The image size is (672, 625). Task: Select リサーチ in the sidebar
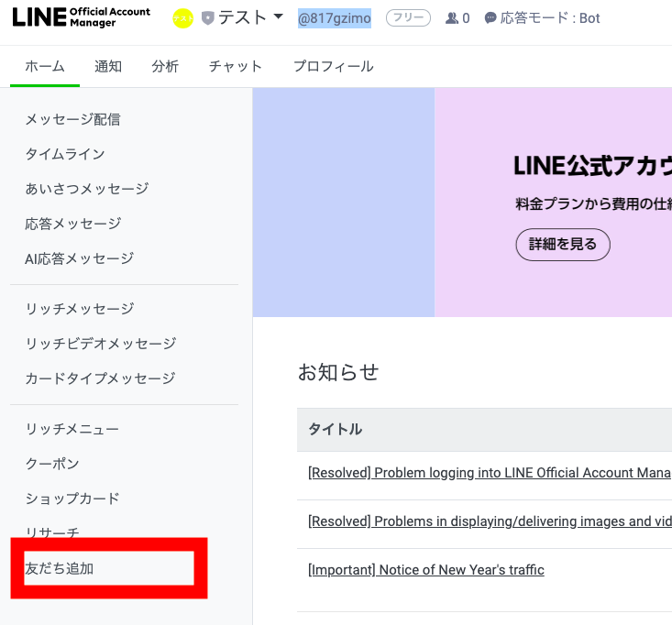coord(52,532)
